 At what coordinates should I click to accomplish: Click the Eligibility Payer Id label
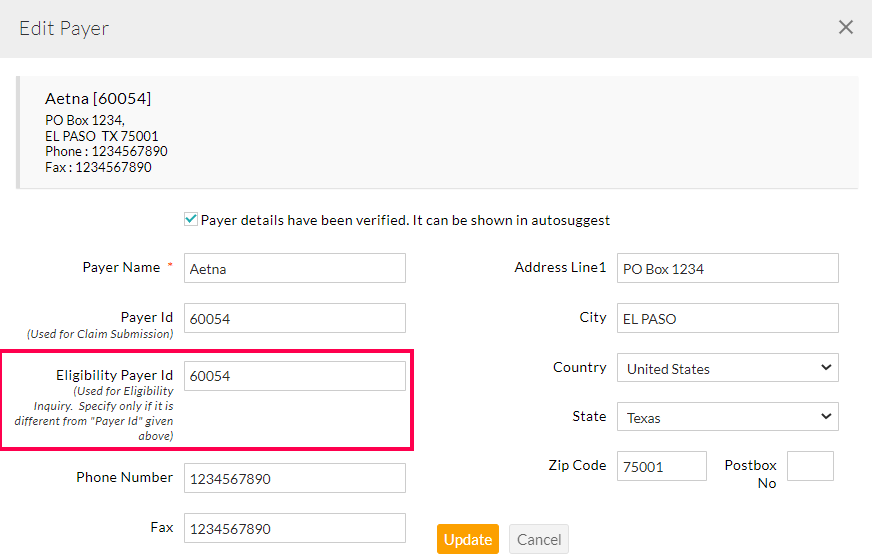click(x=114, y=375)
